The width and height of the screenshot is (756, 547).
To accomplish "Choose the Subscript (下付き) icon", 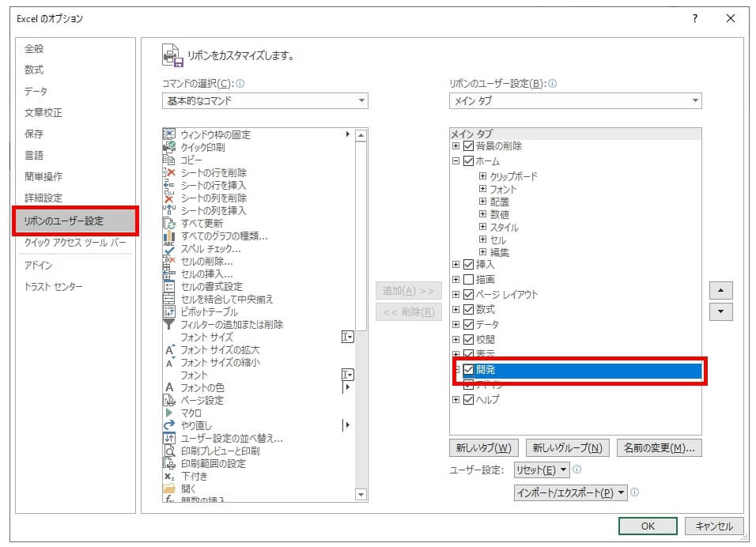I will 168,476.
